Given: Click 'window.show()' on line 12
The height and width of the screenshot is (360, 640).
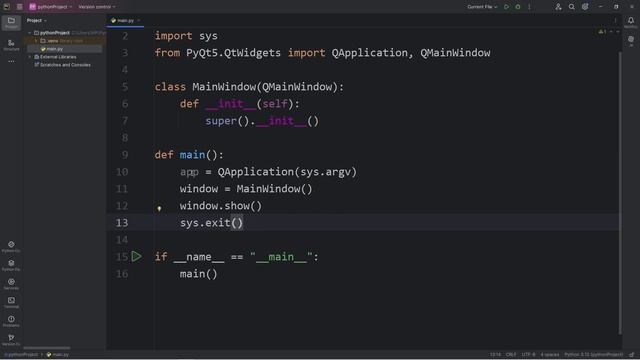Looking at the screenshot, I should [221, 206].
